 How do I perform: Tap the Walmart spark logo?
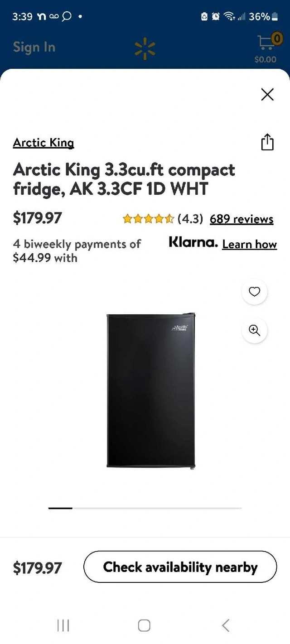[145, 48]
